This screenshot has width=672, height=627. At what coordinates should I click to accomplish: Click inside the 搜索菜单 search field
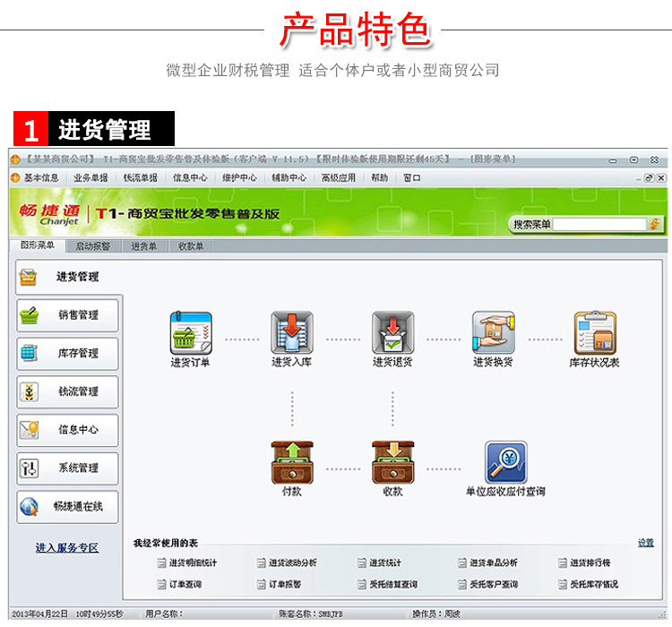599,224
